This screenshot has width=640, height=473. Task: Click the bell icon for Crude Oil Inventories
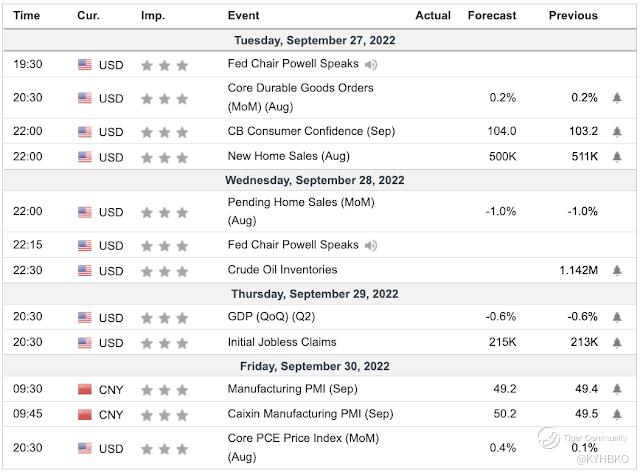[618, 269]
